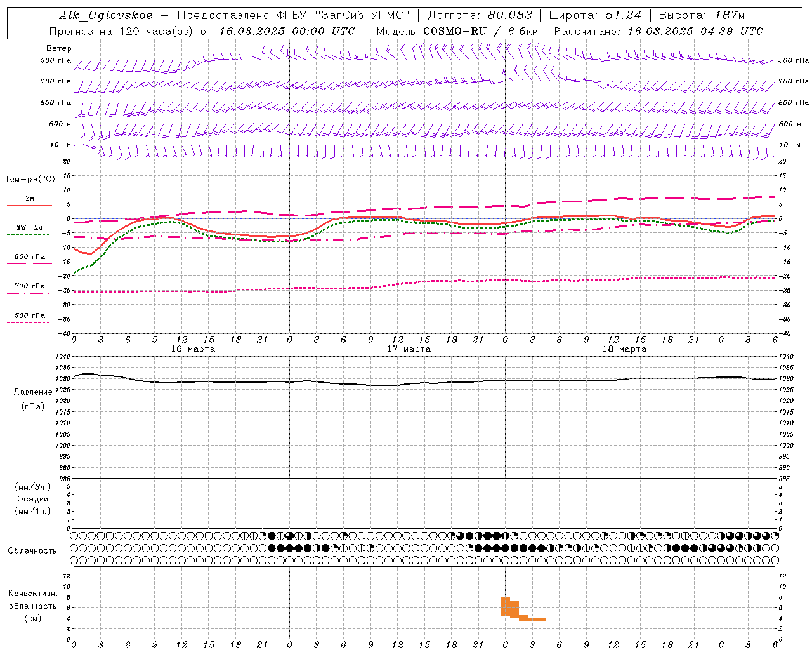Select the (мм/3ч.) precipitation unit label

(33, 487)
